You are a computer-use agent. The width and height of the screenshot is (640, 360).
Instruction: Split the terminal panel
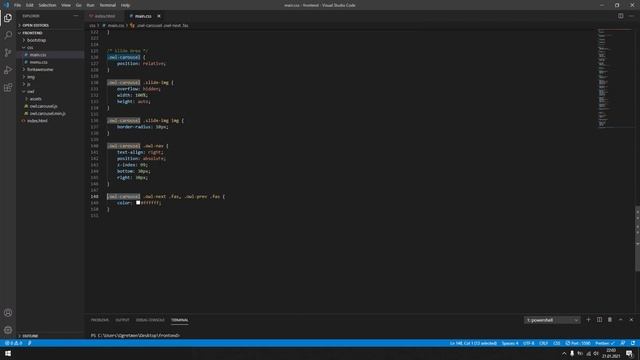599,320
